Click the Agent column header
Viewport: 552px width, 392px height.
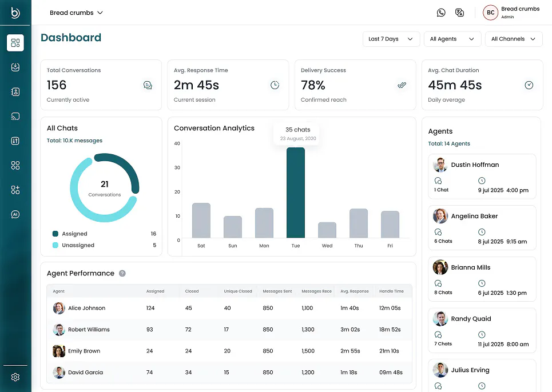[58, 291]
